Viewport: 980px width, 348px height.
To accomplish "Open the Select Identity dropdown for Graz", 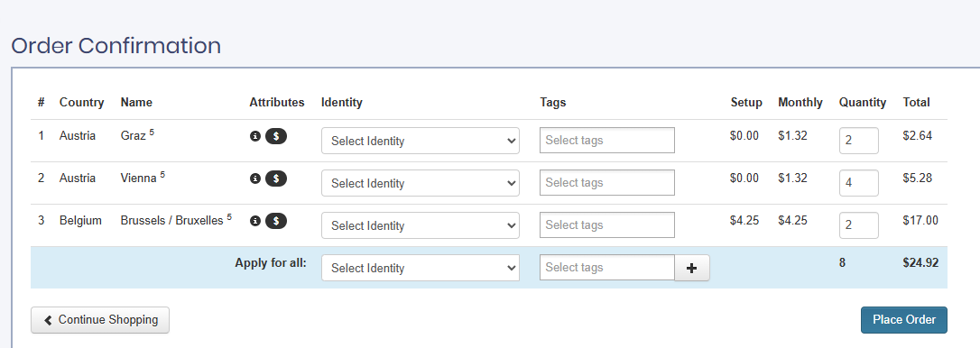I will (421, 141).
